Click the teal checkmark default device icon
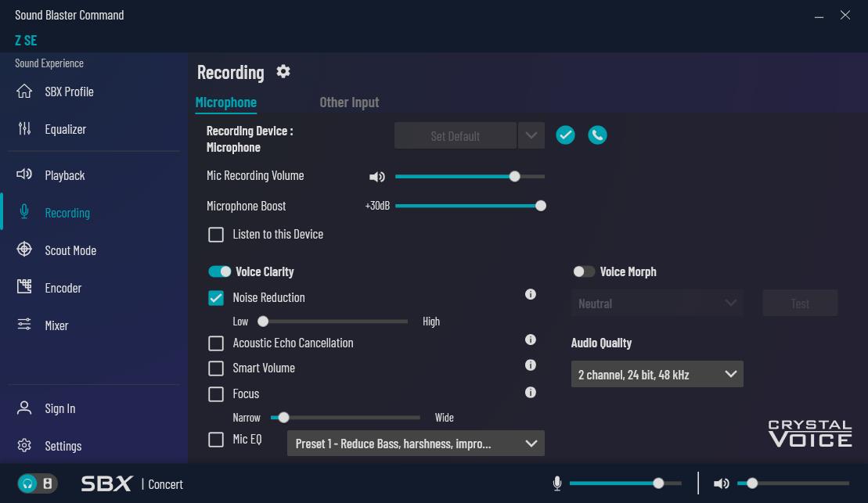Screen dimensions: 868x503 (x=565, y=135)
